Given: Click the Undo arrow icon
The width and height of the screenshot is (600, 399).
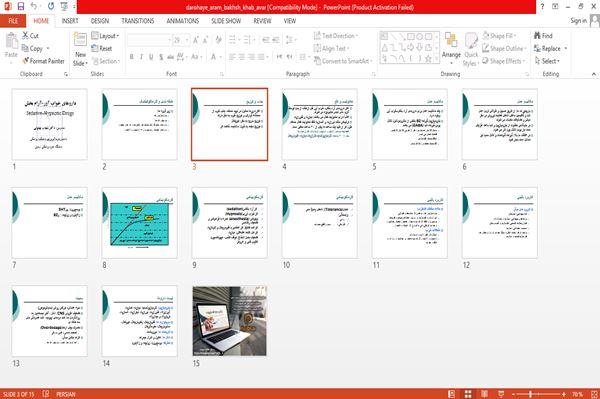Looking at the screenshot, I should pos(34,7).
